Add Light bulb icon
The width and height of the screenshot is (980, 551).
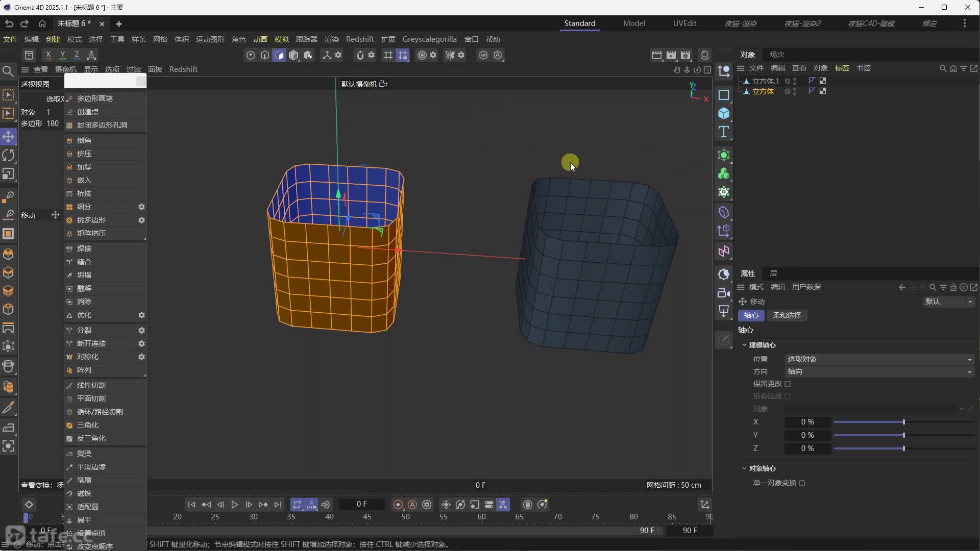[724, 311]
